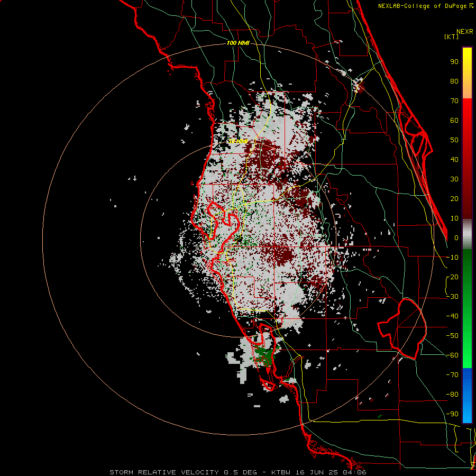Pick the orange segment of the color bar

click(467, 90)
